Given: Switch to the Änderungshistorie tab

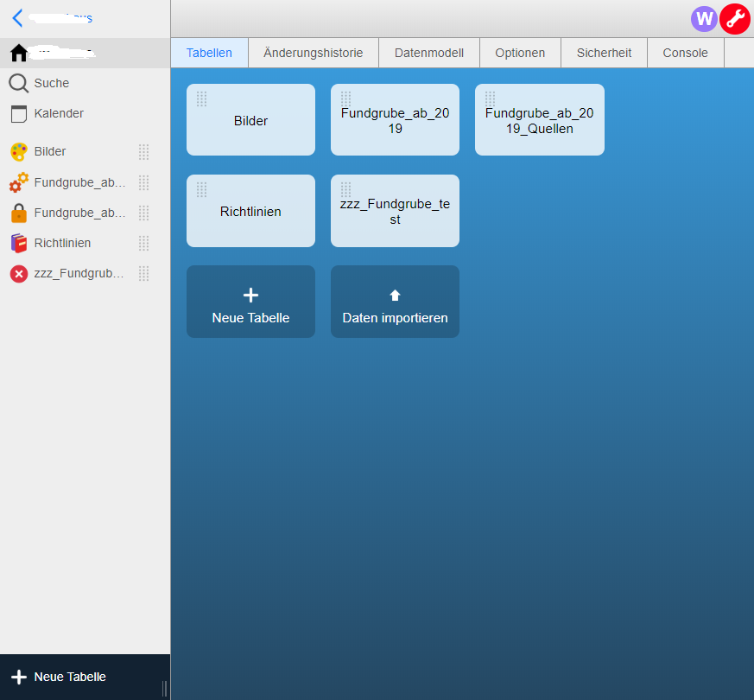Looking at the screenshot, I should 313,53.
